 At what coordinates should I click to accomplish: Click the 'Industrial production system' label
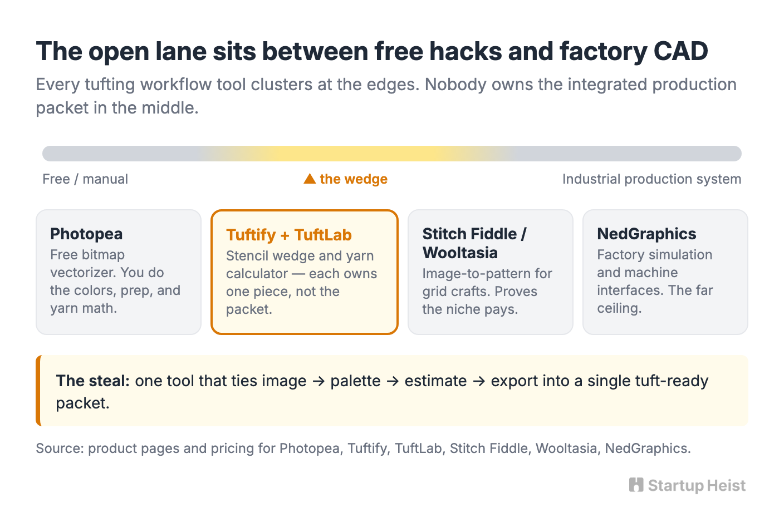(x=651, y=179)
